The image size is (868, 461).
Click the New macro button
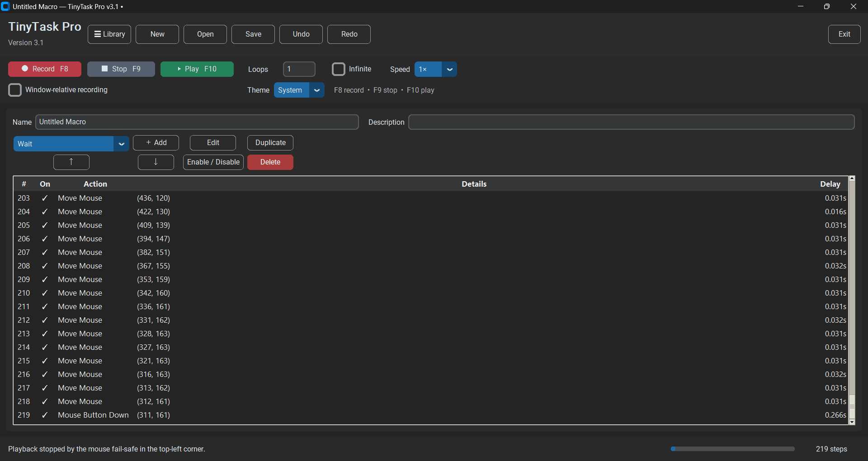[157, 34]
